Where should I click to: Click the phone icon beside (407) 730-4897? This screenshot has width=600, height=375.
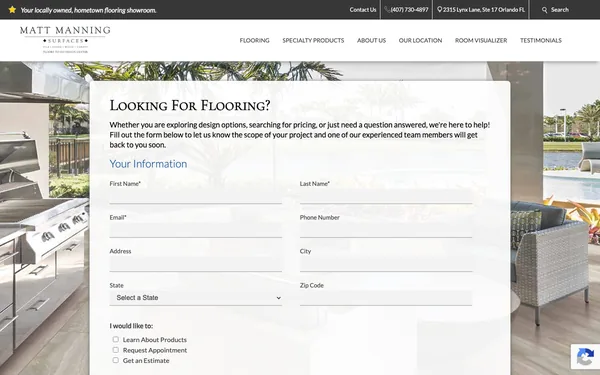[387, 10]
